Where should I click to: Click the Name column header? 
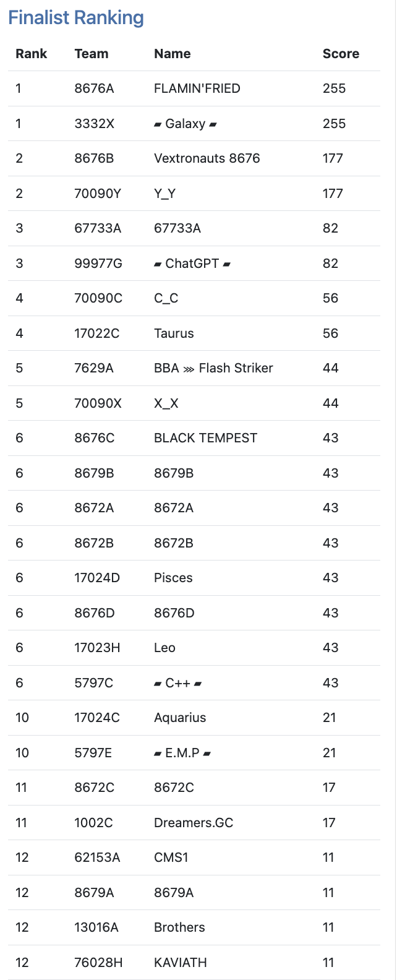(172, 54)
